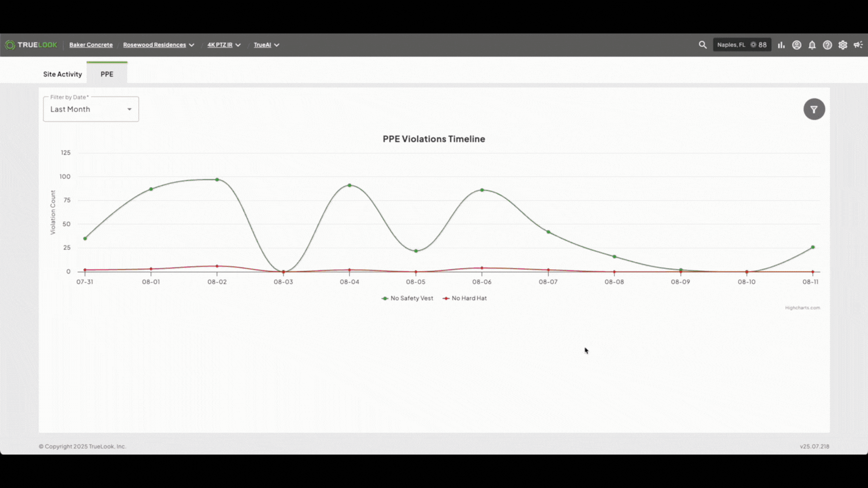
Task: Click the 08-07 No Safety Vest data point
Action: 548,232
